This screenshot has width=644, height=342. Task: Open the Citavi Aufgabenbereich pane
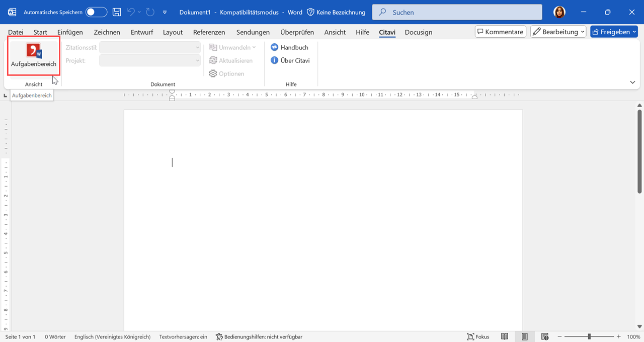[34, 55]
